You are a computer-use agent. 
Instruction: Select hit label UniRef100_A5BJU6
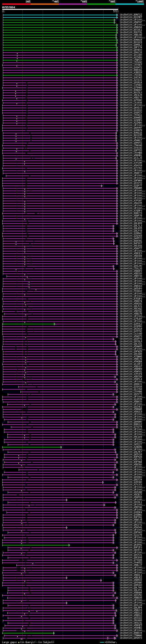tap(131, 35)
